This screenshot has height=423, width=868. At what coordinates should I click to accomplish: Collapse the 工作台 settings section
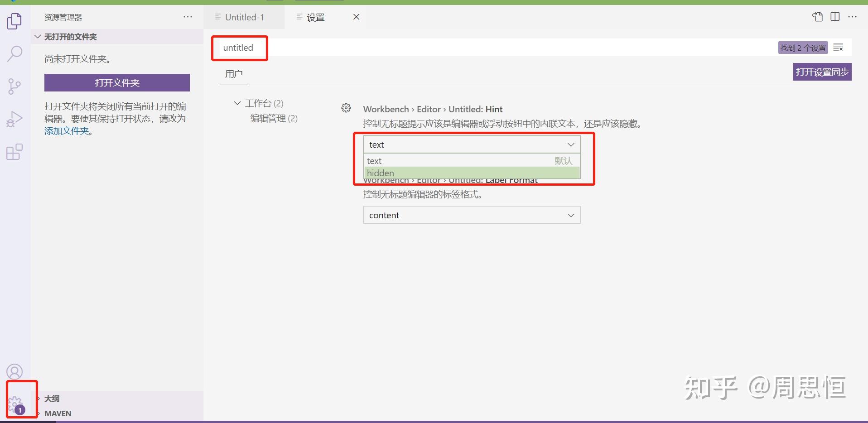(x=236, y=103)
